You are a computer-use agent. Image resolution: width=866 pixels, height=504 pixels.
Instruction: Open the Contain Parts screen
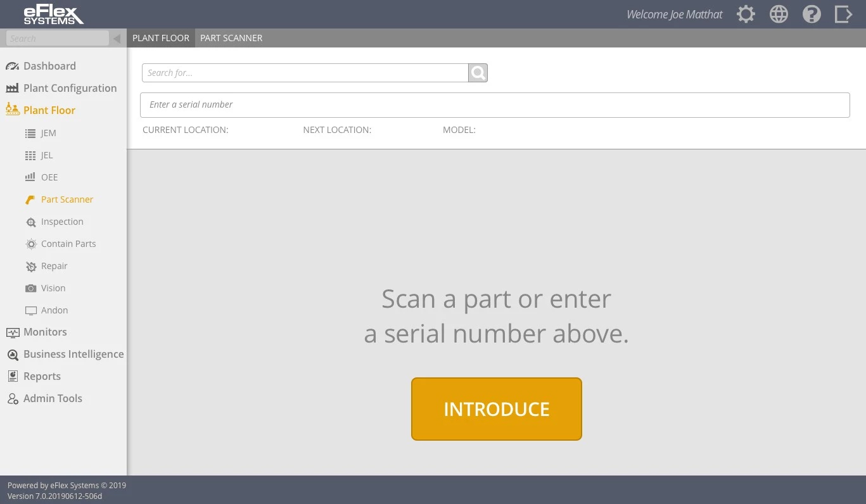[68, 243]
